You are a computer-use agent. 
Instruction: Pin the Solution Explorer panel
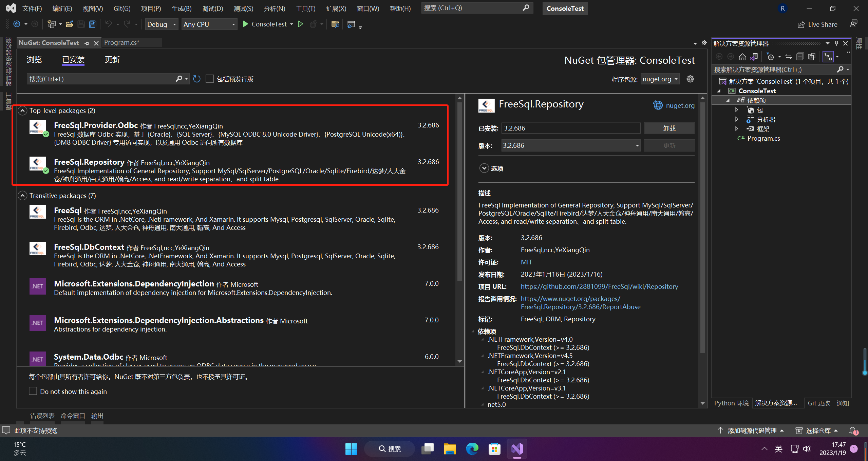(836, 43)
